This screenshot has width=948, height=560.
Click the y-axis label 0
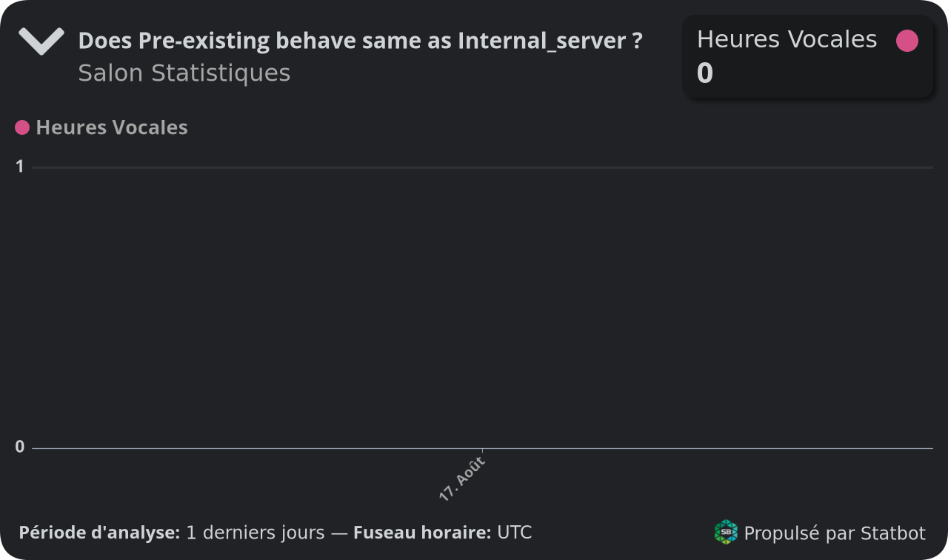click(x=20, y=447)
